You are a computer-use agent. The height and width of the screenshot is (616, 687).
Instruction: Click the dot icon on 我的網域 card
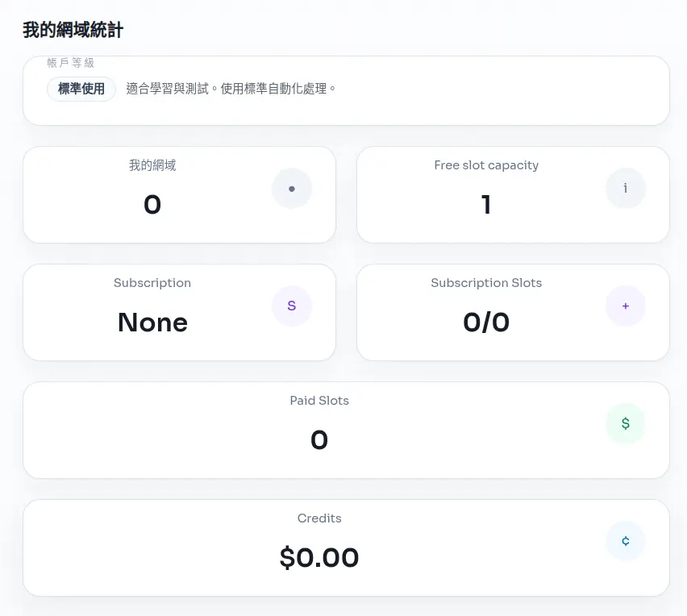292,189
